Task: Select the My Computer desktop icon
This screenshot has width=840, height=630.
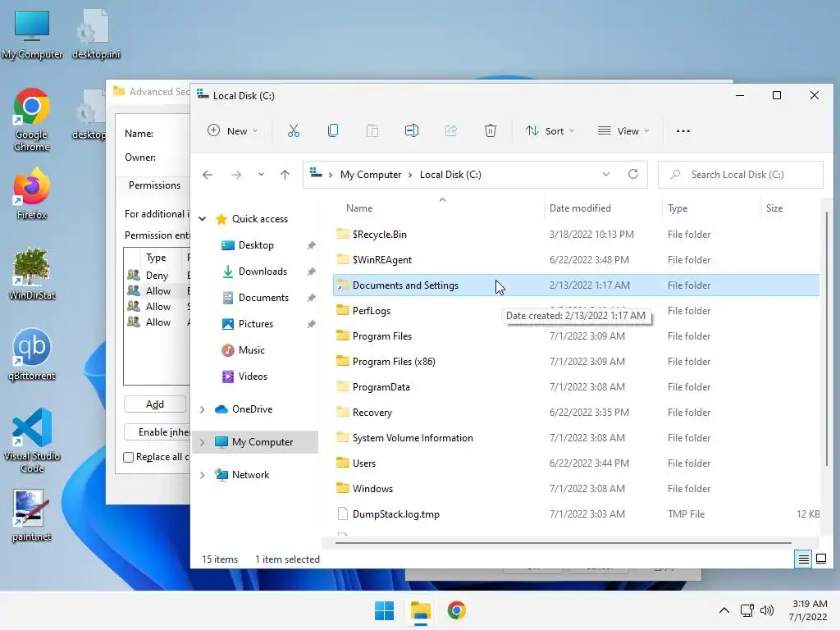Action: (x=32, y=34)
